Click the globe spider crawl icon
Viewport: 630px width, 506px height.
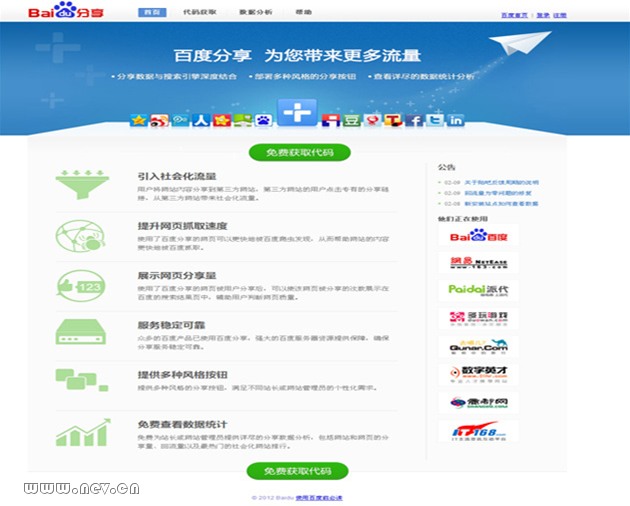80,236
